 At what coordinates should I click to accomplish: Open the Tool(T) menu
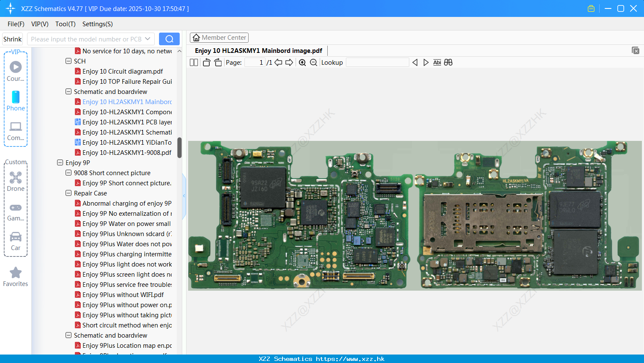pyautogui.click(x=66, y=24)
